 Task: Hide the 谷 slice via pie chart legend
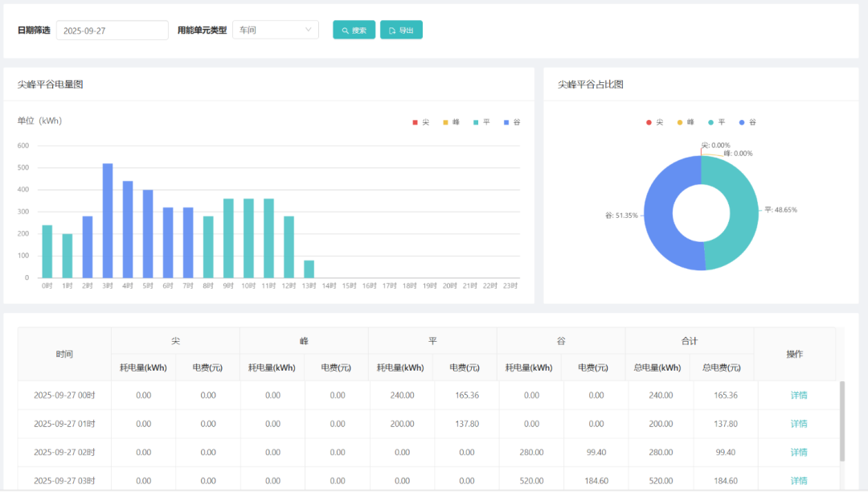pyautogui.click(x=747, y=122)
